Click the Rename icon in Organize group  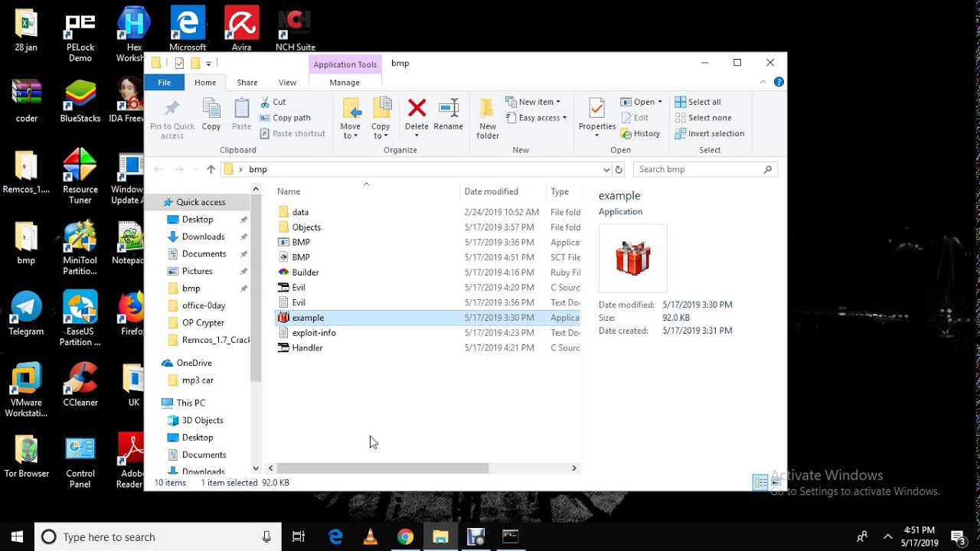[x=448, y=115]
